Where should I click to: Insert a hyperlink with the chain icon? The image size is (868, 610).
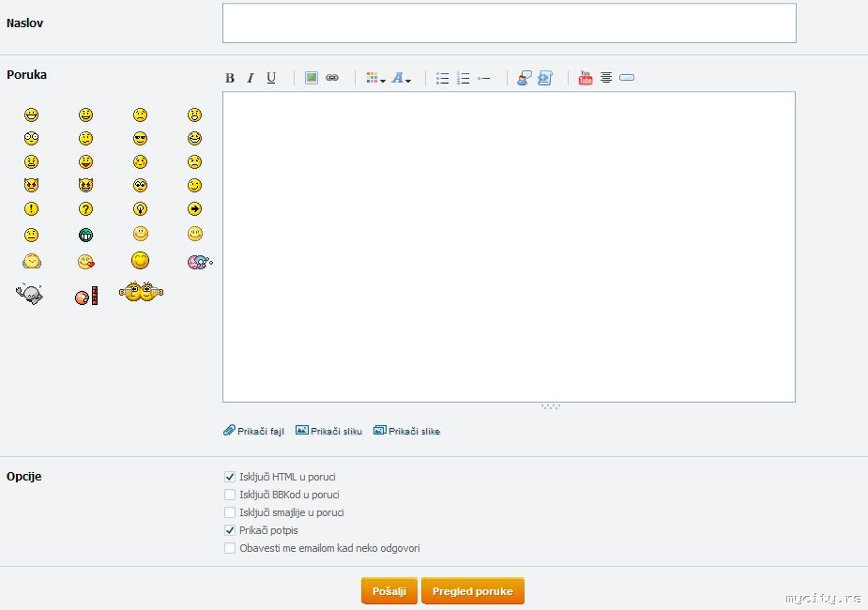pos(332,78)
